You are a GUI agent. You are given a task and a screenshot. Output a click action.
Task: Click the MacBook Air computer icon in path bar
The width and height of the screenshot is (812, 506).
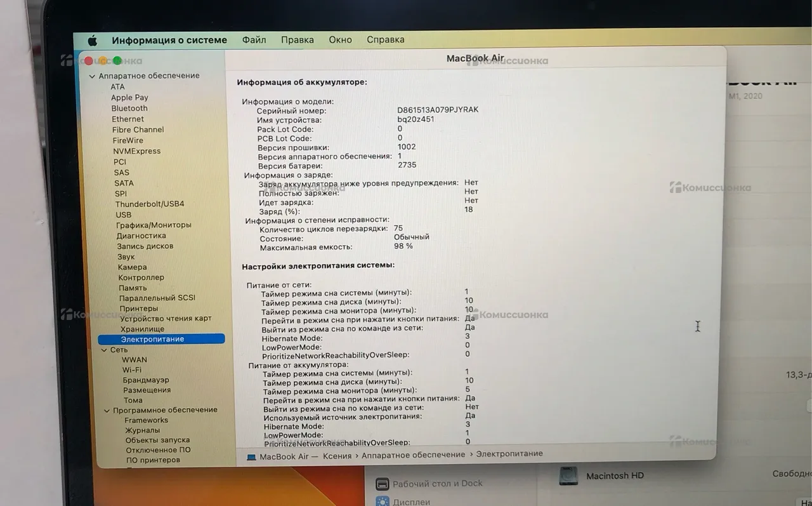[x=251, y=457]
